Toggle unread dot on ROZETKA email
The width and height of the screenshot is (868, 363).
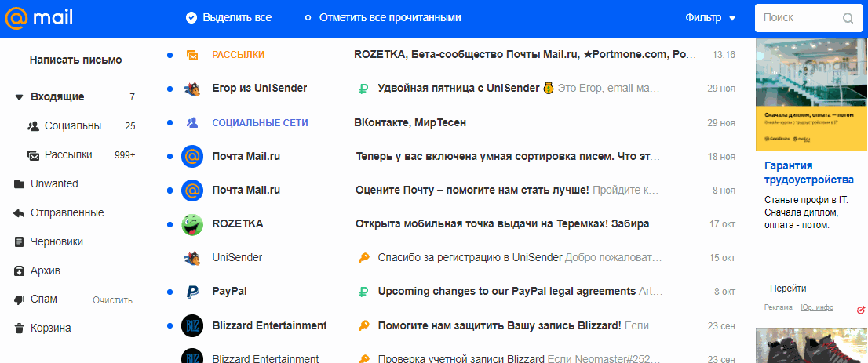click(x=170, y=224)
